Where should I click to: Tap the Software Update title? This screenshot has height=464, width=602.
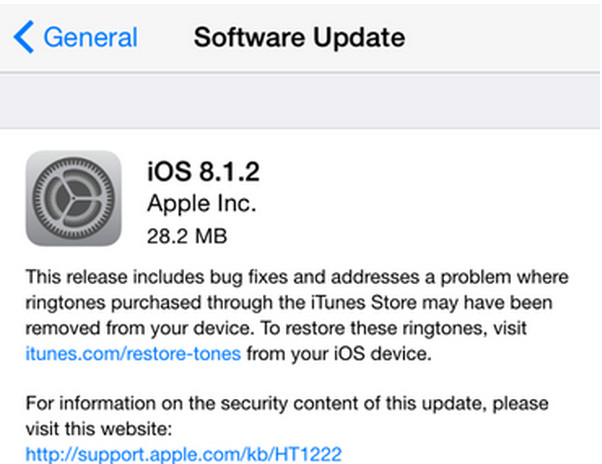pyautogui.click(x=300, y=39)
